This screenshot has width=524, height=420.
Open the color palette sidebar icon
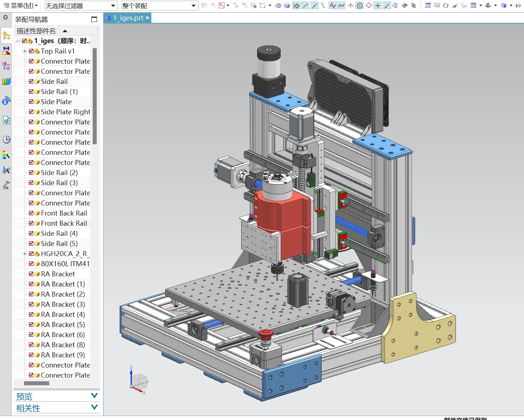click(x=6, y=155)
